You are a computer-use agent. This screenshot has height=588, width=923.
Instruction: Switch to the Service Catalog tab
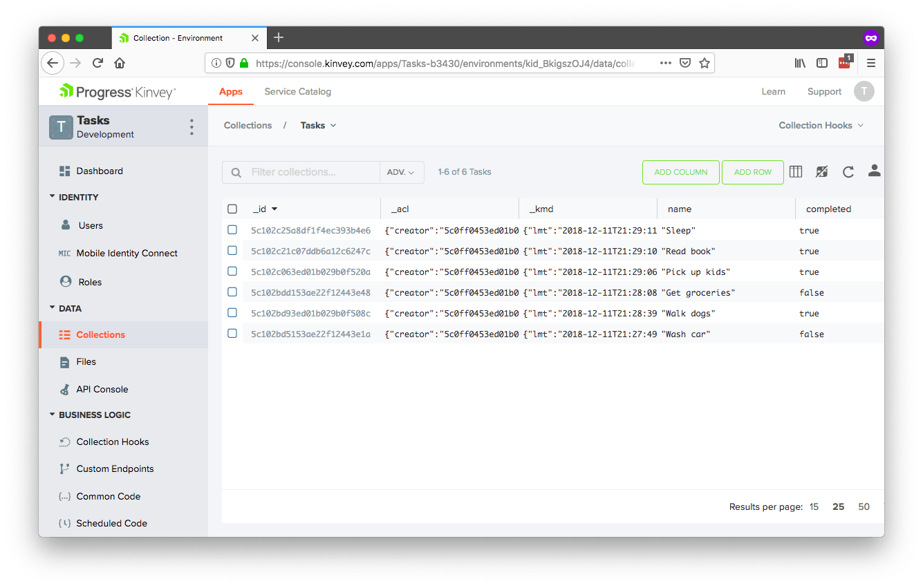coord(297,92)
